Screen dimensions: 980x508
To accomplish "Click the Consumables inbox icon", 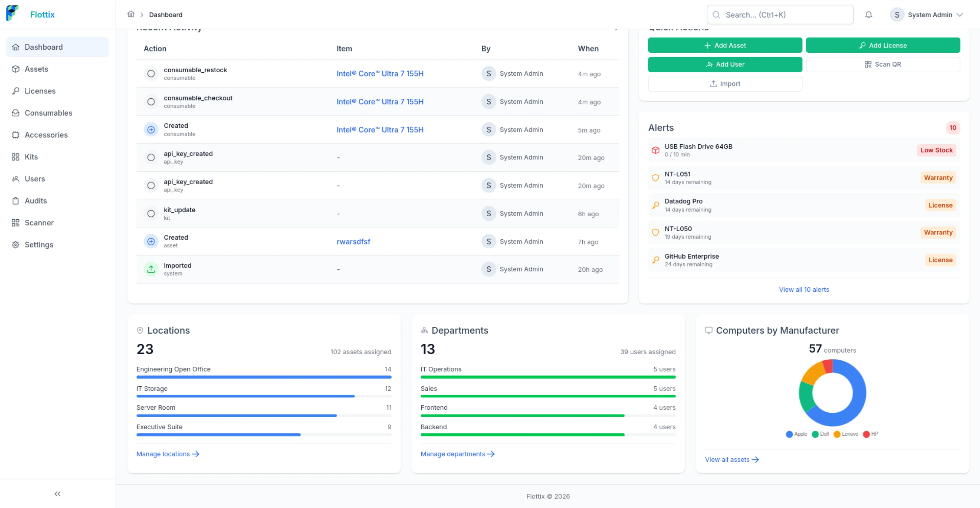I will pyautogui.click(x=16, y=112).
